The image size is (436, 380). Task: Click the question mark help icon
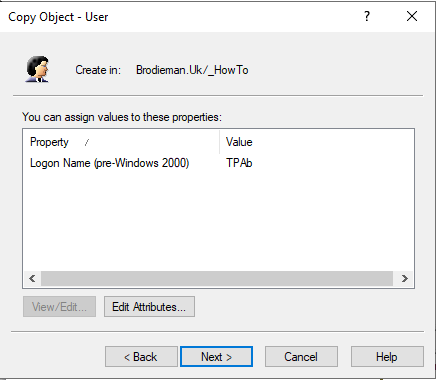(x=367, y=16)
